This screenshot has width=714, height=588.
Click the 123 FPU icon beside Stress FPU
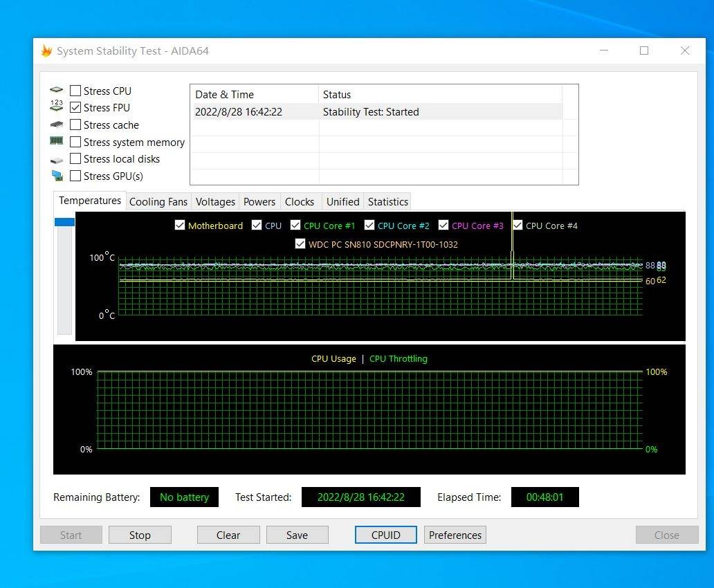pos(57,106)
